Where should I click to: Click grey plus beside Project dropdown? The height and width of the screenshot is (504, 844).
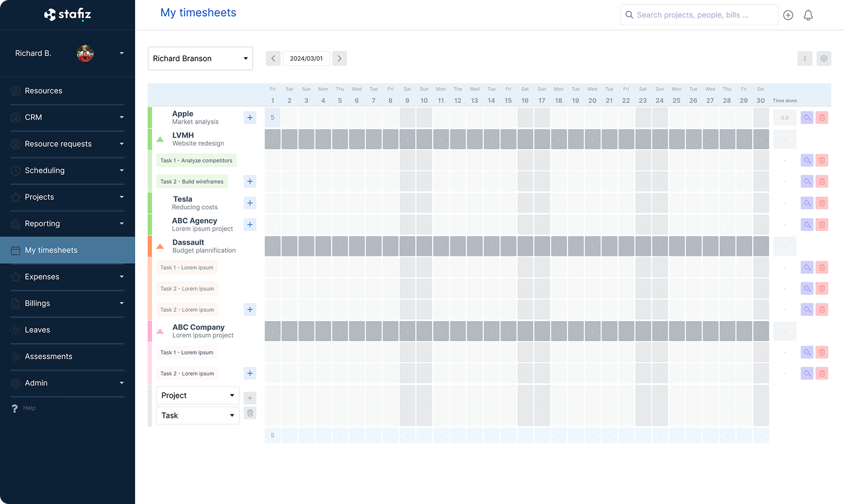[x=250, y=398]
